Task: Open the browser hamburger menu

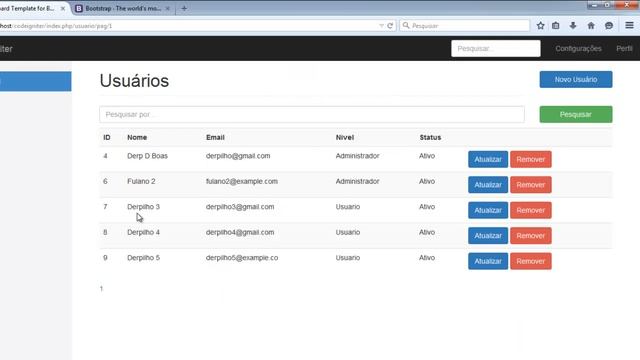Action: pos(629,25)
